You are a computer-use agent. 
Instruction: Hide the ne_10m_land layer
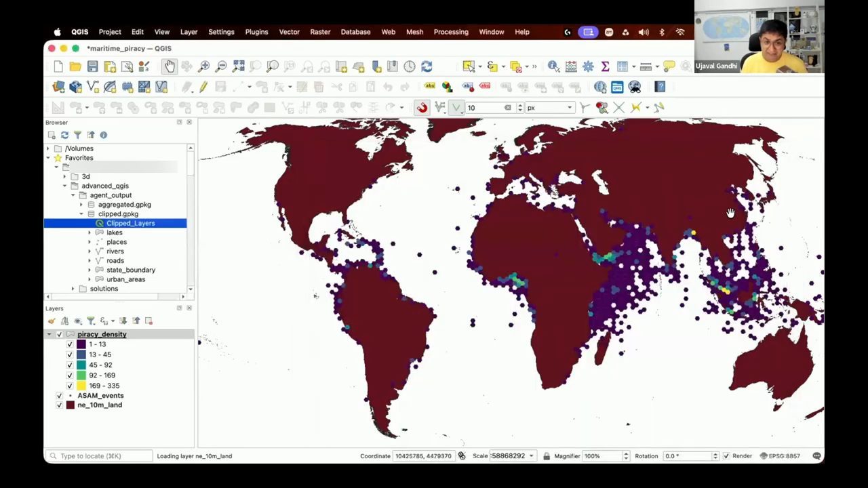pyautogui.click(x=60, y=405)
